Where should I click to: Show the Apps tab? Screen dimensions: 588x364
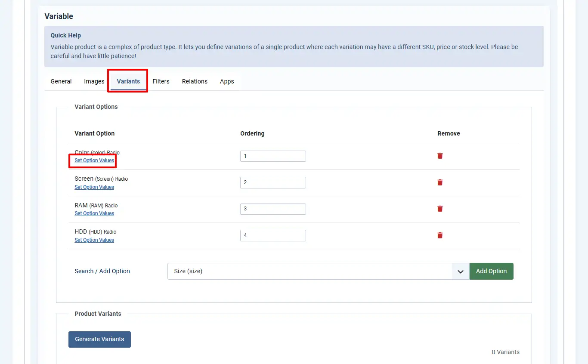(x=227, y=81)
